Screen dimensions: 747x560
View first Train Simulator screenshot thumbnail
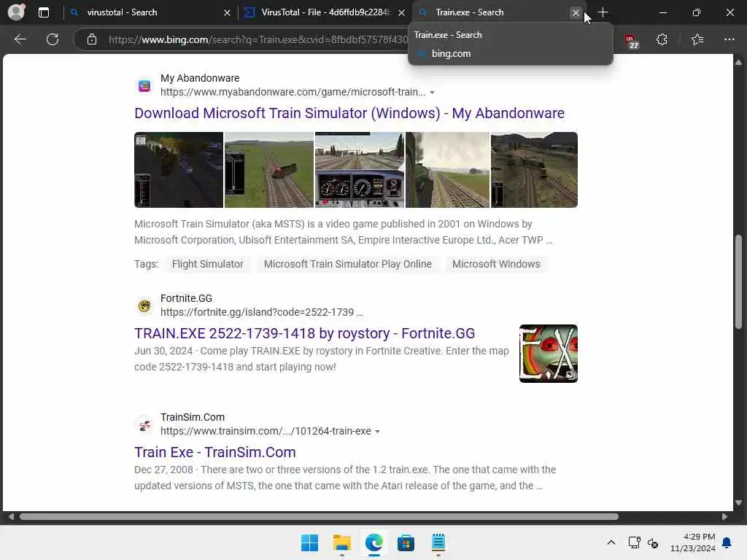179,170
